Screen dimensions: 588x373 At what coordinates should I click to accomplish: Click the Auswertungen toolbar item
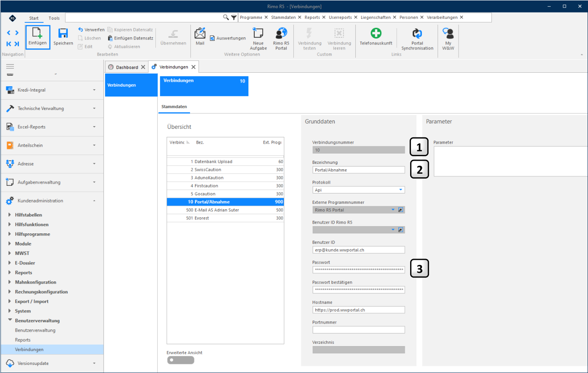pyautogui.click(x=227, y=38)
